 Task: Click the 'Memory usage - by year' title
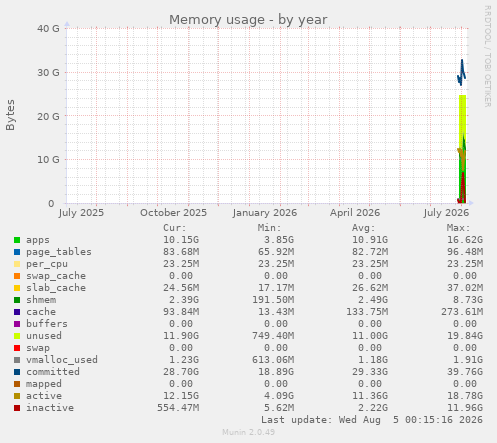tap(248, 20)
